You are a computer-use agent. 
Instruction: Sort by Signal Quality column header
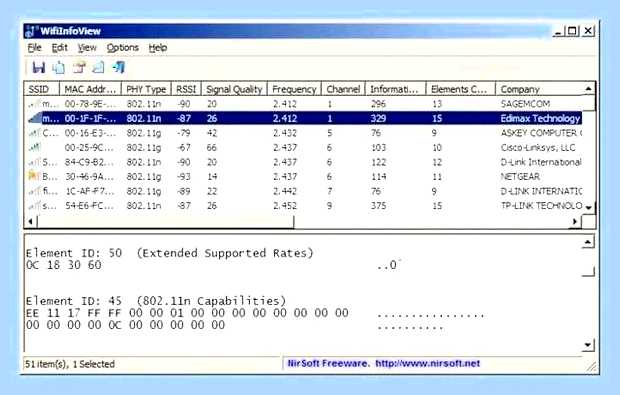point(234,89)
